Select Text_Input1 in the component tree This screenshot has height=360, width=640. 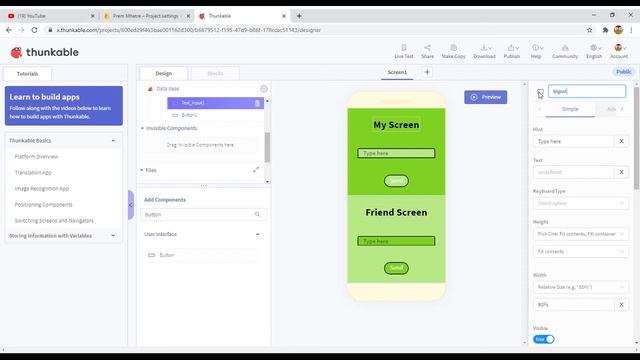(216, 103)
